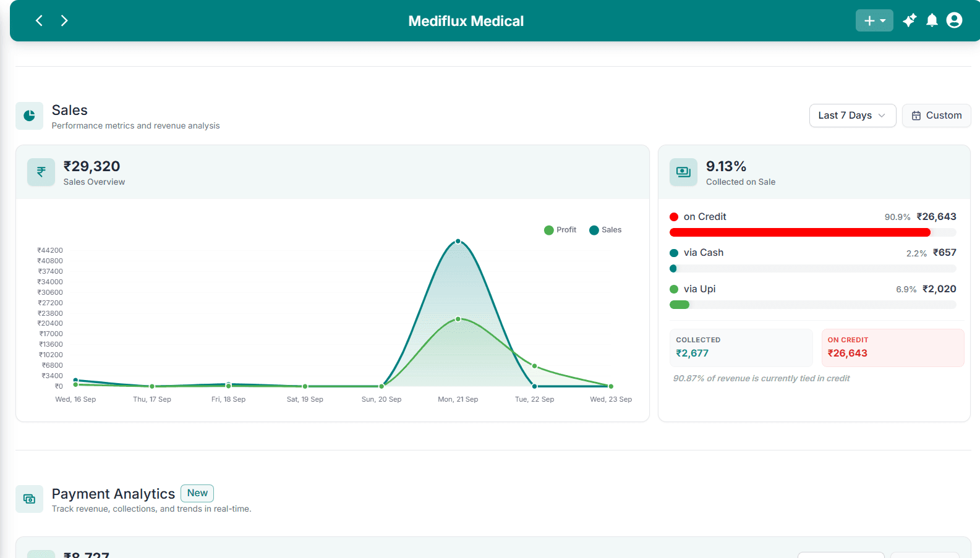Image resolution: width=980 pixels, height=558 pixels.
Task: Click the ₹26,643 on Credit amount
Action: [936, 217]
